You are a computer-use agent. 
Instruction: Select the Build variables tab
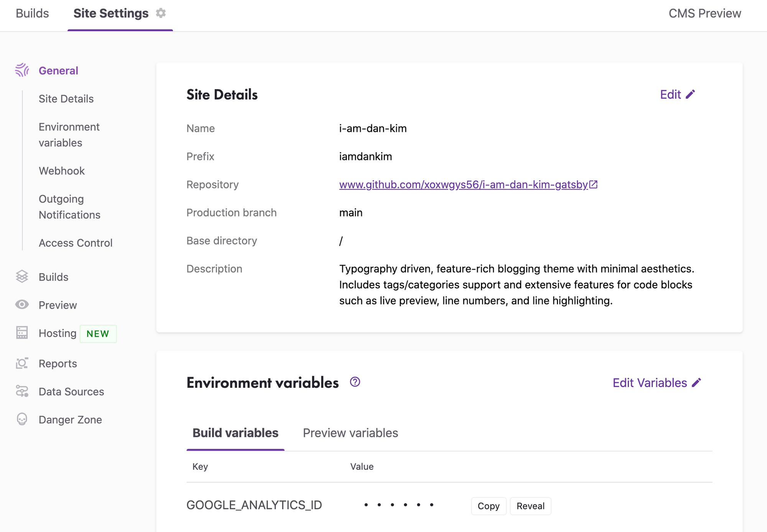point(235,433)
